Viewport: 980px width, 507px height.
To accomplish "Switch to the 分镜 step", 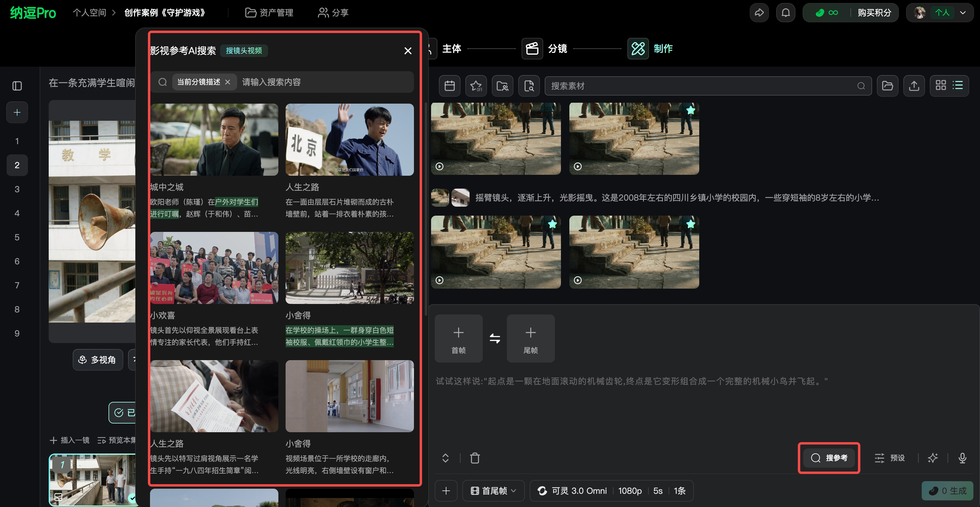I will click(544, 49).
